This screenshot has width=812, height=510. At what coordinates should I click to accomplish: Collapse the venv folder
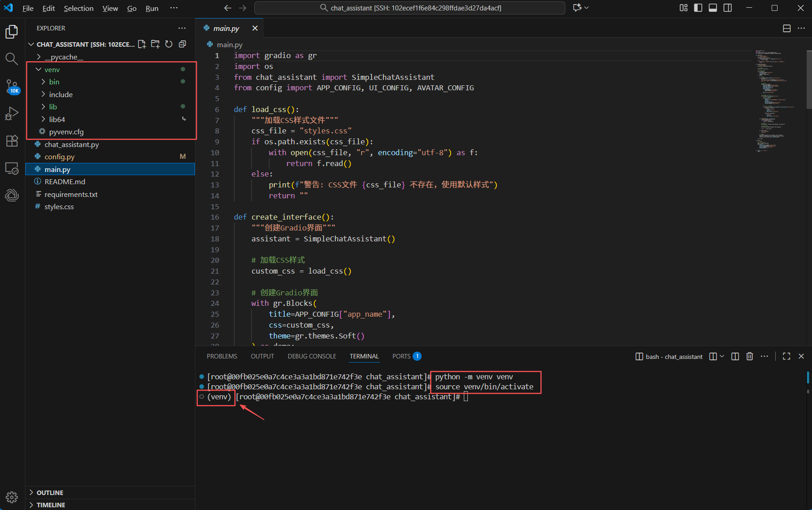coord(52,69)
